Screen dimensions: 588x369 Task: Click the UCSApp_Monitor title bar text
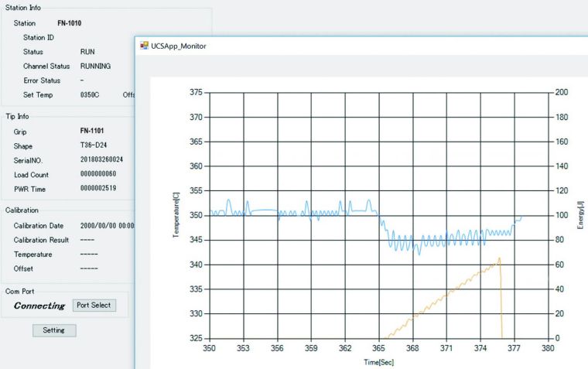pos(179,46)
